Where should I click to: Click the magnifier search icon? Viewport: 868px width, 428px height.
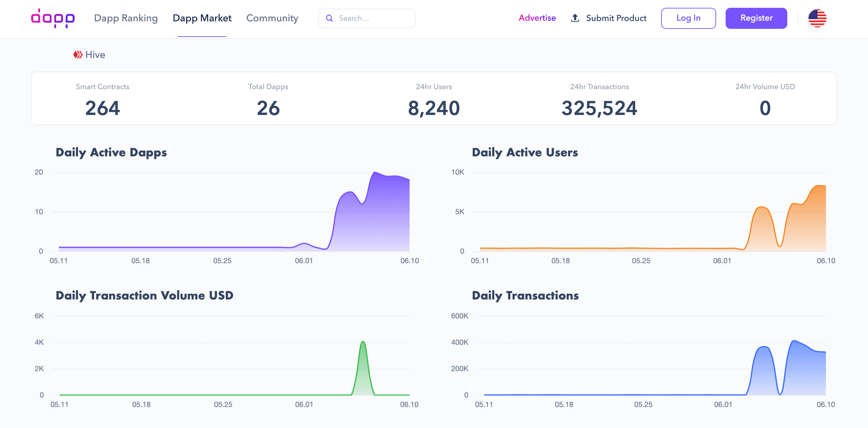click(329, 18)
